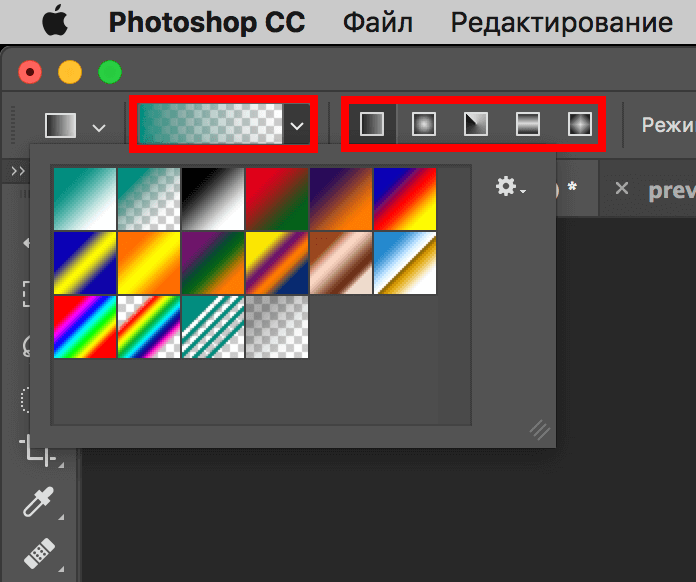Viewport: 696px width, 582px height.
Task: Choose the black to white gradient preset
Action: point(213,199)
